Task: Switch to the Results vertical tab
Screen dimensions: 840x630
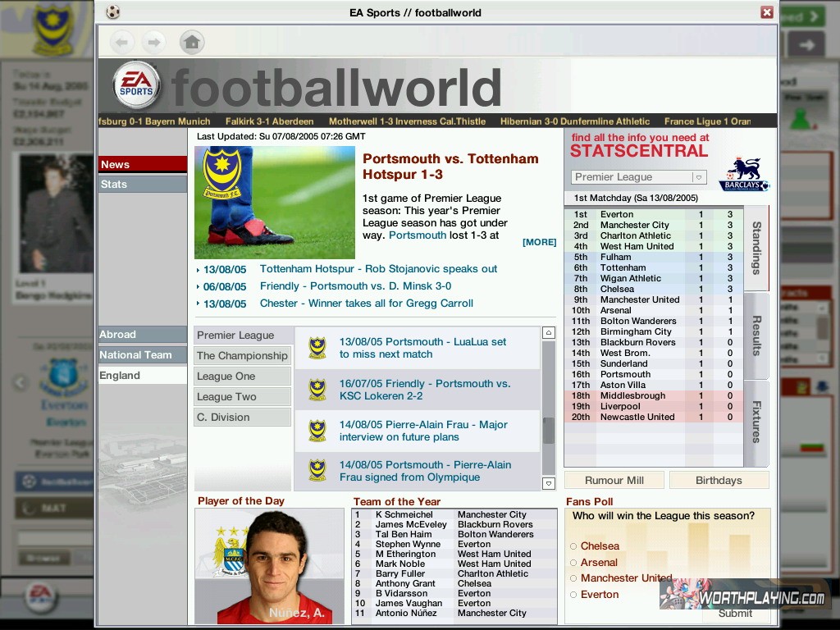Action: [756, 336]
